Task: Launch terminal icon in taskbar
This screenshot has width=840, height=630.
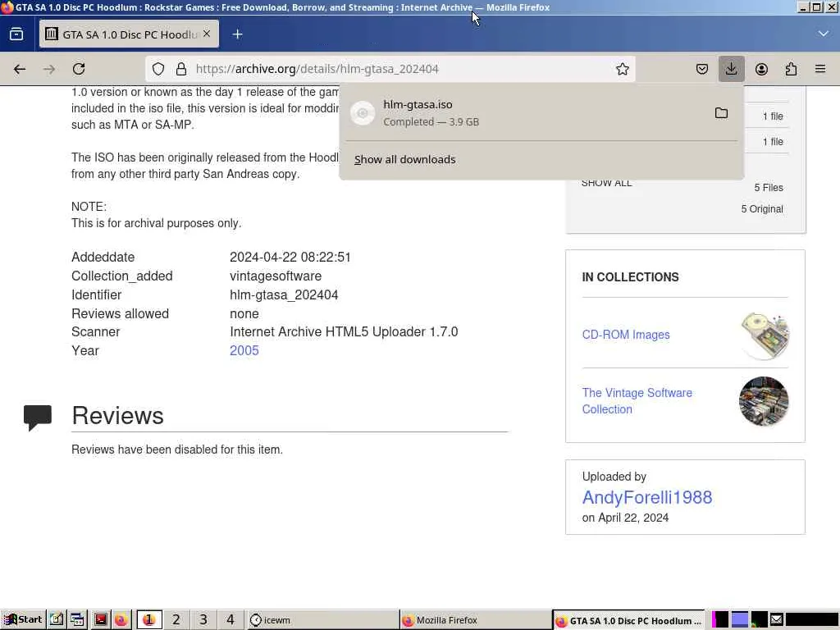Action: click(x=100, y=620)
